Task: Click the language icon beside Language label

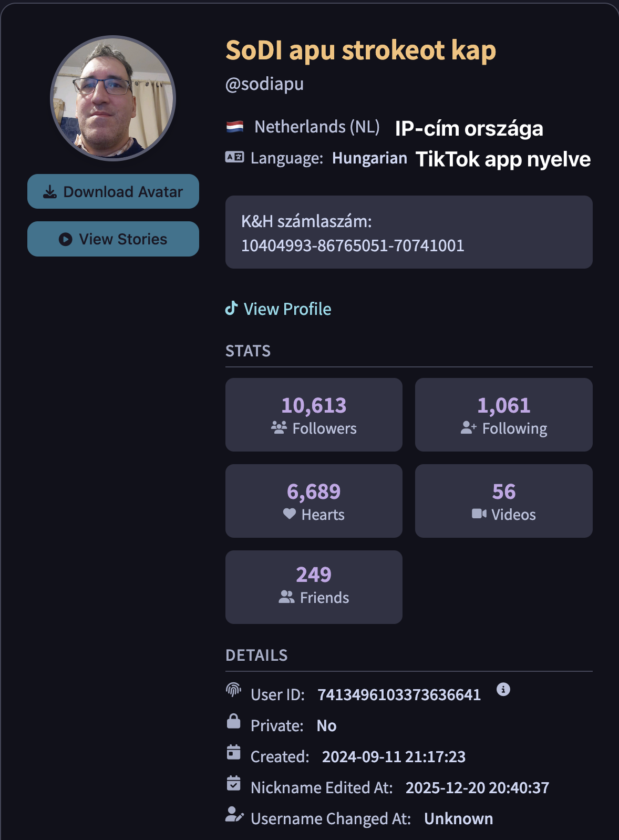Action: pos(234,157)
